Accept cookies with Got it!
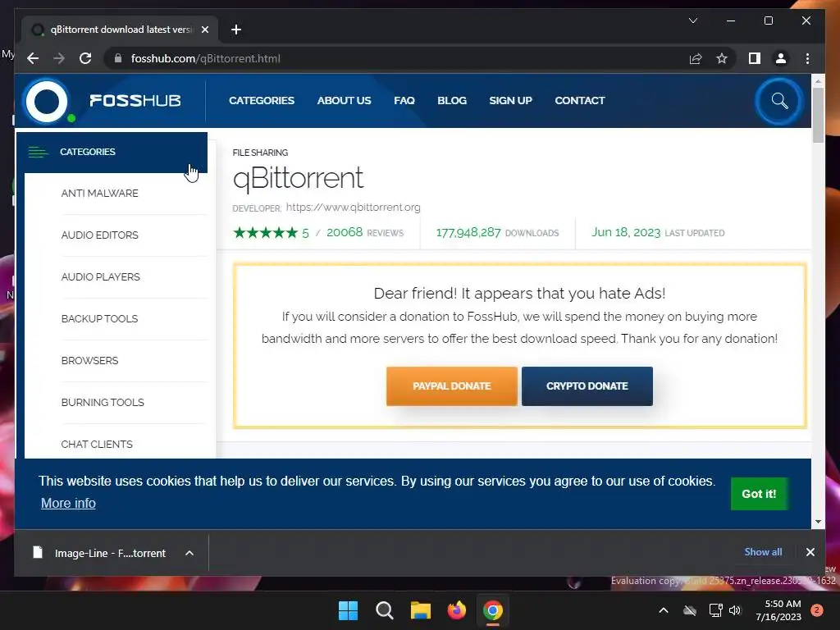 click(759, 494)
